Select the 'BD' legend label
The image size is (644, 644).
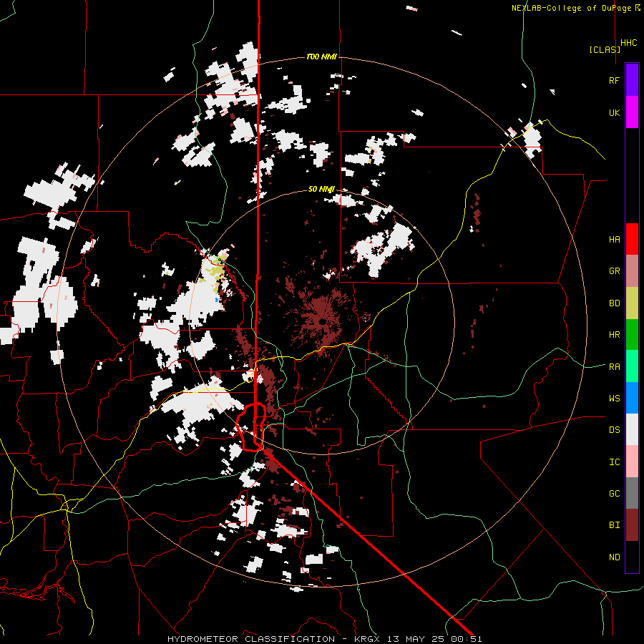[614, 303]
